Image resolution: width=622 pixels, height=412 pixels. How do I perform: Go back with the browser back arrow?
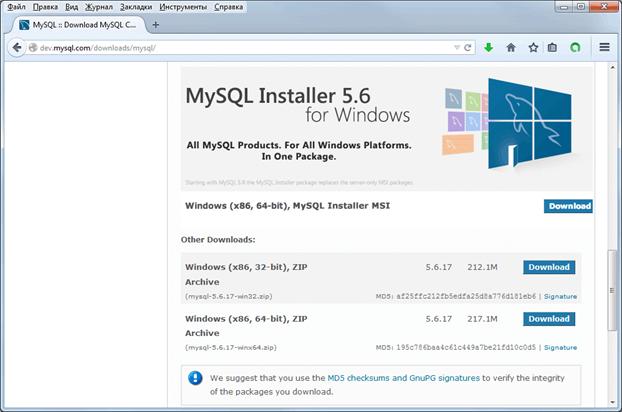[x=17, y=48]
